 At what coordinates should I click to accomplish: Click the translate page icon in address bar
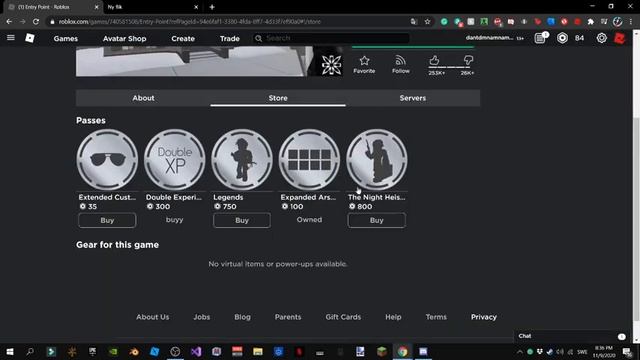413,21
